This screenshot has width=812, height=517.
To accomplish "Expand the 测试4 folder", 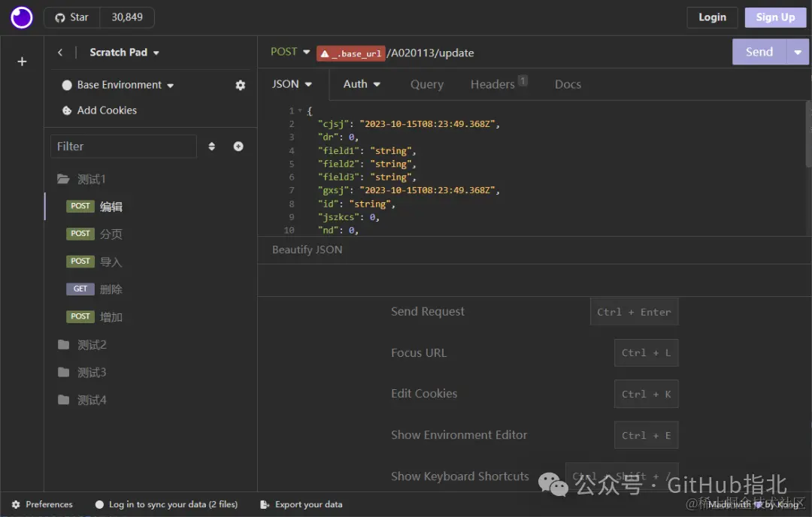I will point(82,400).
